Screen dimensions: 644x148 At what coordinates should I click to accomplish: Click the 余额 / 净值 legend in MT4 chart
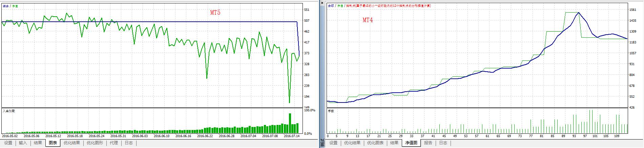[x=335, y=6]
